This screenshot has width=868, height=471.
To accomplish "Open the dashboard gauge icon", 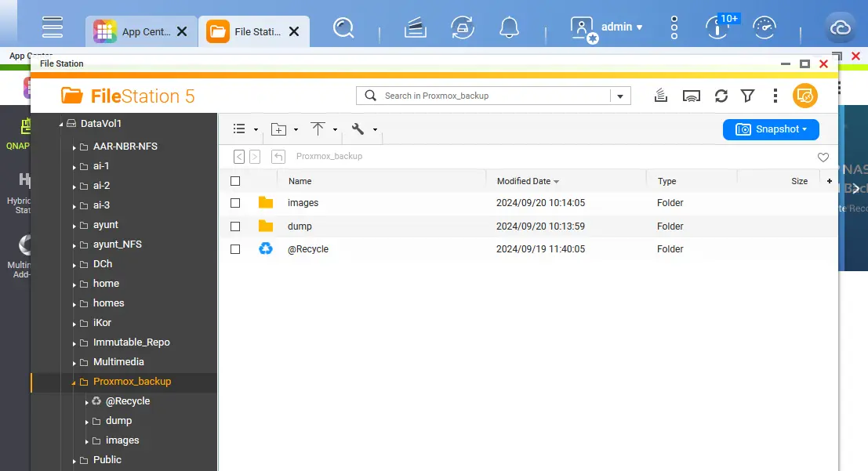I will click(x=764, y=27).
